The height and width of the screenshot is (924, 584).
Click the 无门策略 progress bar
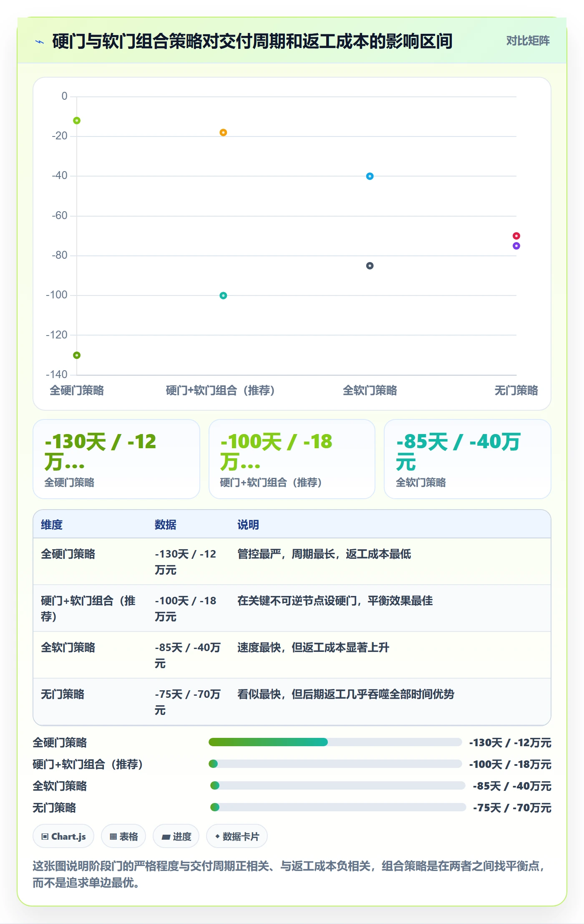(338, 807)
